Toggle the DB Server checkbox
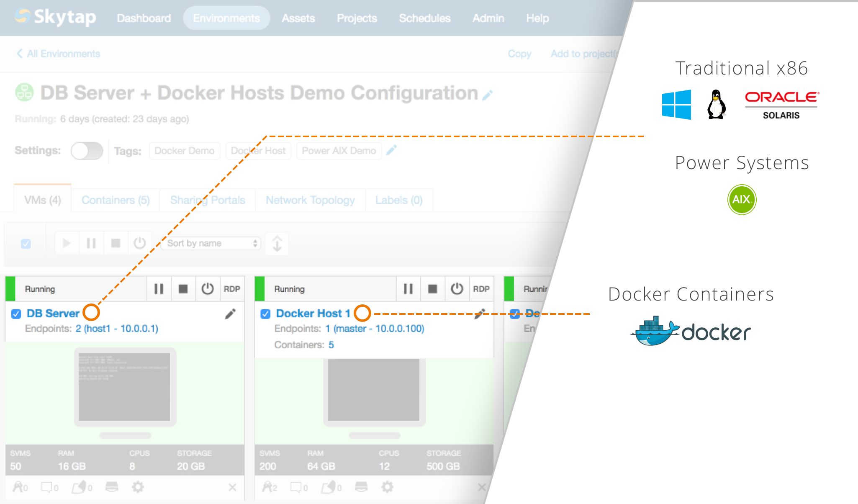The height and width of the screenshot is (504, 858). click(16, 314)
